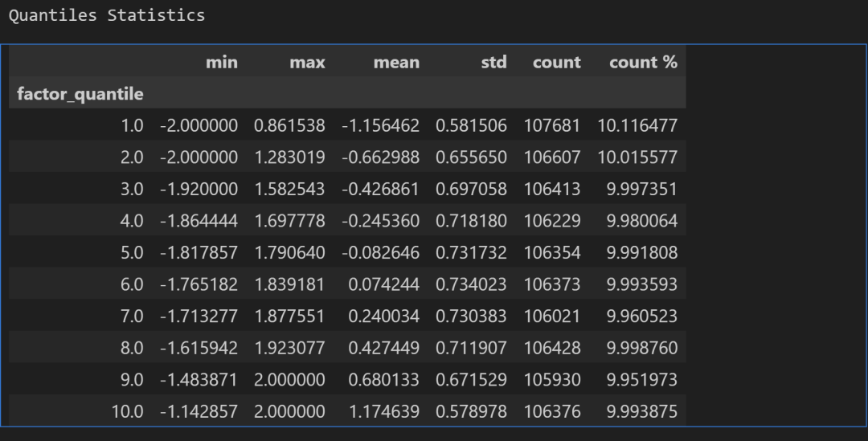868x441 pixels.
Task: Select quantile row label 6.0
Action: pyautogui.click(x=132, y=284)
